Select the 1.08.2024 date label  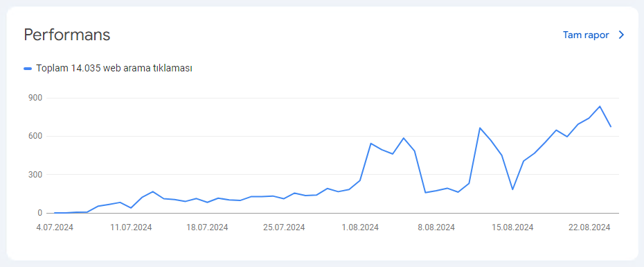tap(360, 227)
